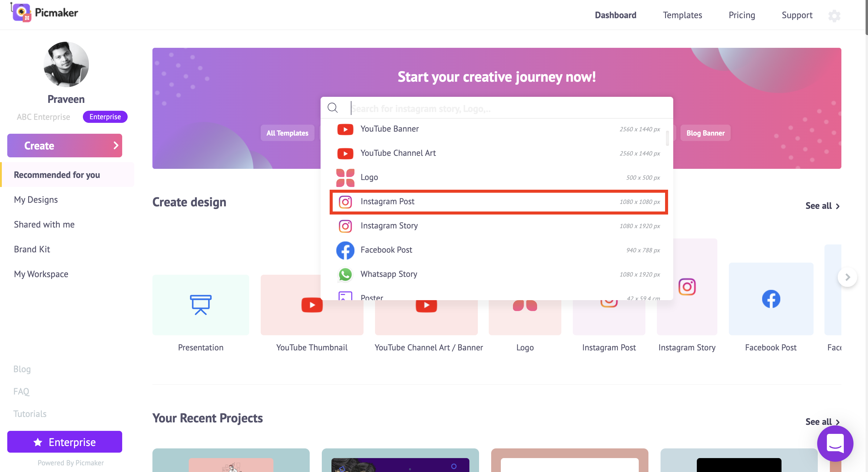The height and width of the screenshot is (472, 868).
Task: Open the Brand Kit section
Action: [x=32, y=249]
